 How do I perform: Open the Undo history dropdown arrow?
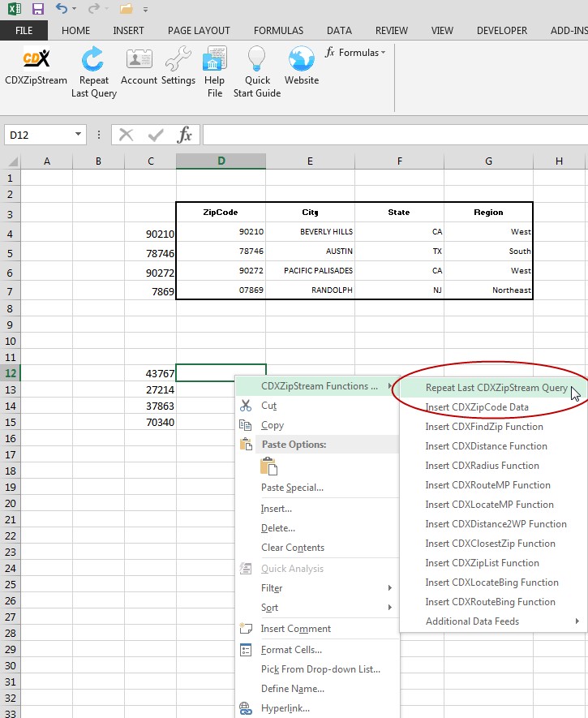pyautogui.click(x=74, y=9)
